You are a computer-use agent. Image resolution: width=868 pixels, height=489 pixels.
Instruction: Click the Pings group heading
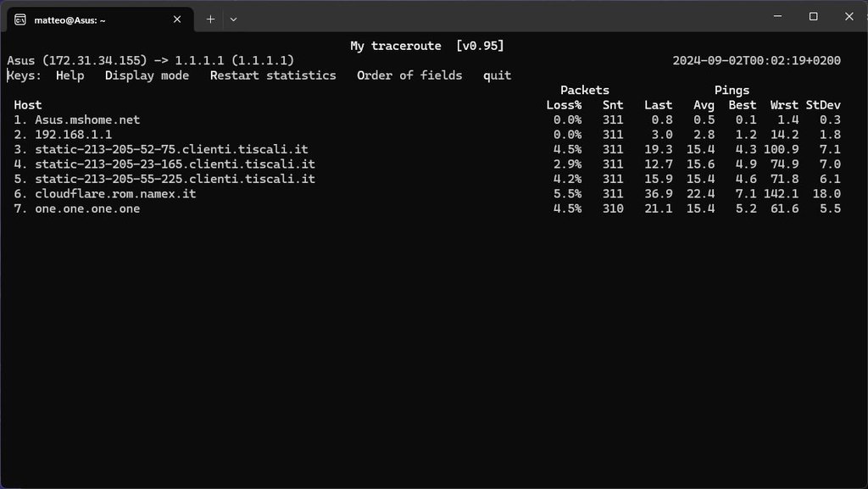coord(732,90)
